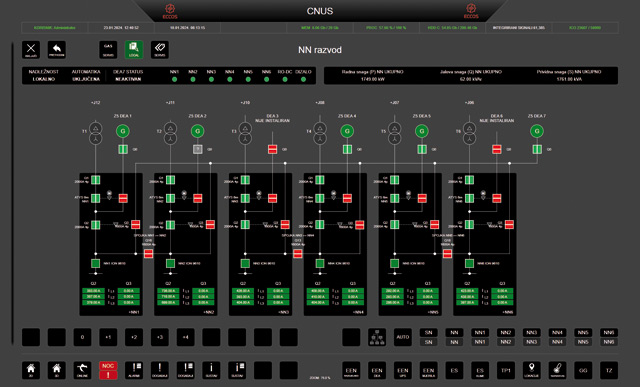Select transformer T6 symbol
The image size is (640, 387).
click(469, 133)
